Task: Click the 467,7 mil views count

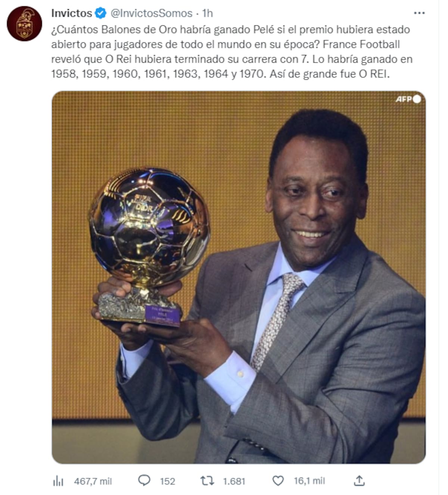Action: [93, 481]
